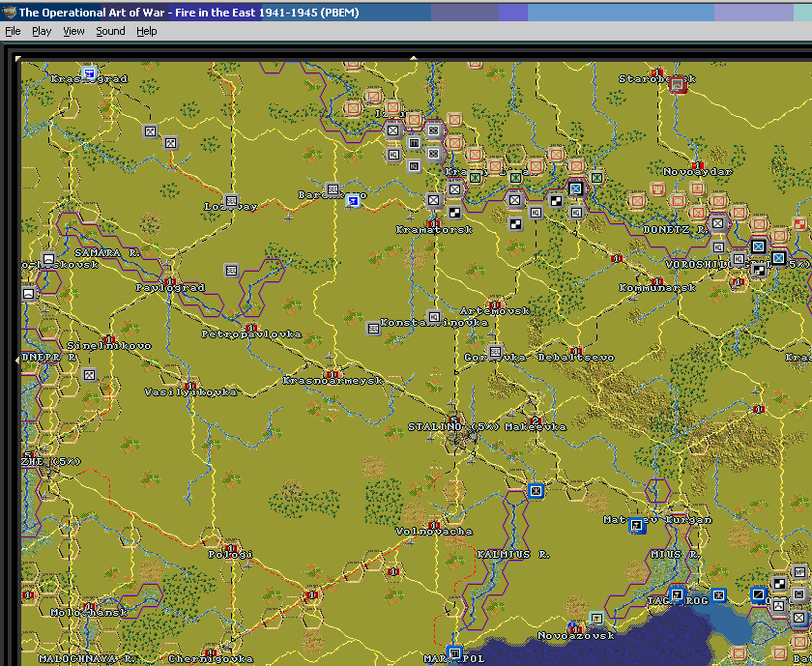Open the File menu

(x=13, y=31)
